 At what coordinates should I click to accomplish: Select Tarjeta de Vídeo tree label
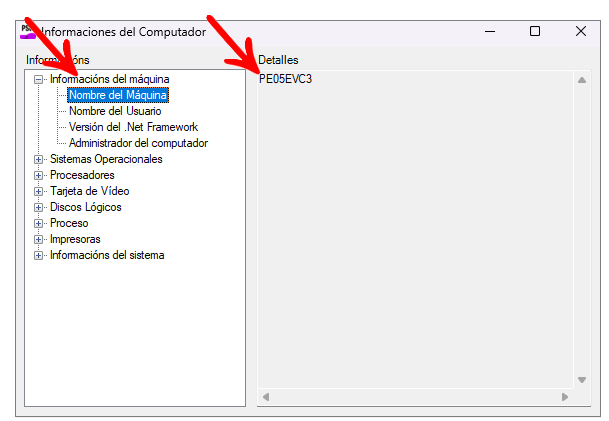pos(89,191)
